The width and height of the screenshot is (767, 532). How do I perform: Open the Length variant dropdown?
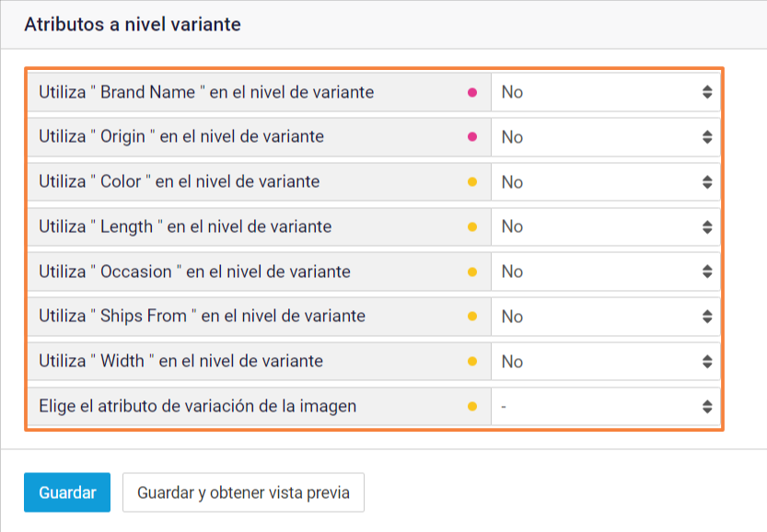[606, 226]
